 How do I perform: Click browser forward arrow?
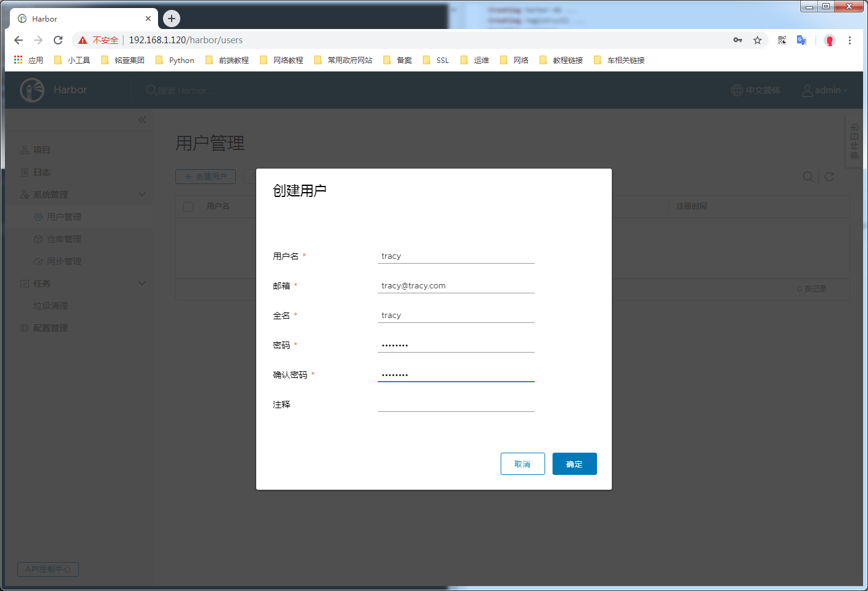[x=38, y=40]
